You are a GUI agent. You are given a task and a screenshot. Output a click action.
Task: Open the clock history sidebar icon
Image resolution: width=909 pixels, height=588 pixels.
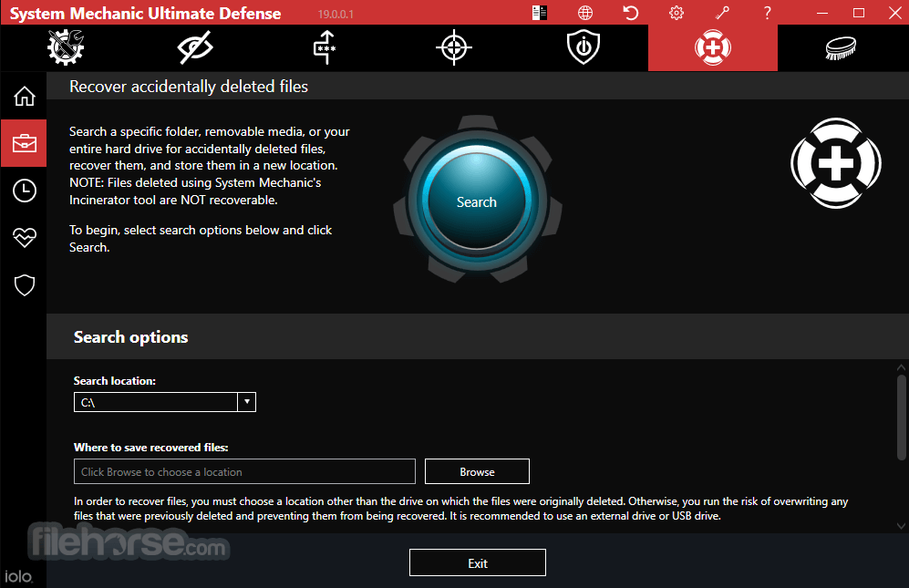coord(25,191)
